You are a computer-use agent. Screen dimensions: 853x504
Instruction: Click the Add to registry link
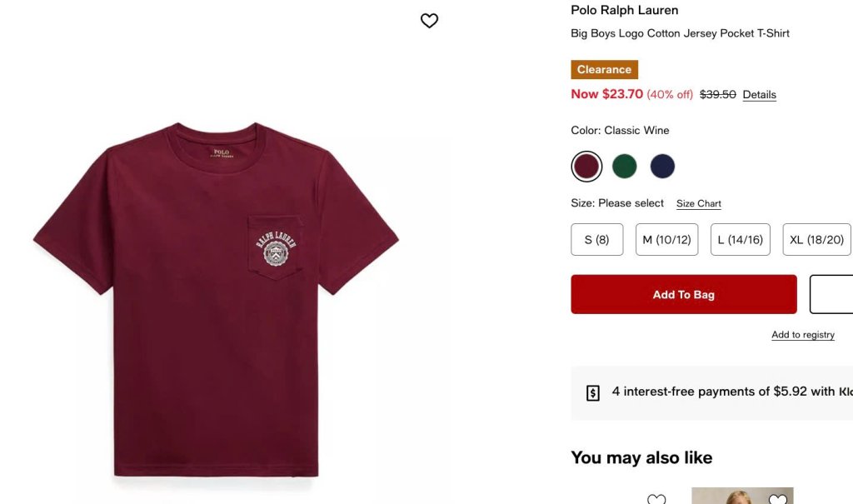pyautogui.click(x=802, y=335)
